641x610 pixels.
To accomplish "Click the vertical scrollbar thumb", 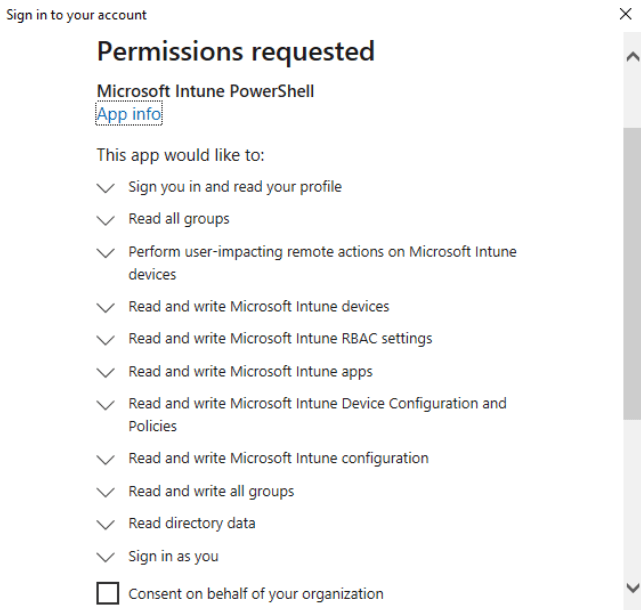I will click(631, 270).
